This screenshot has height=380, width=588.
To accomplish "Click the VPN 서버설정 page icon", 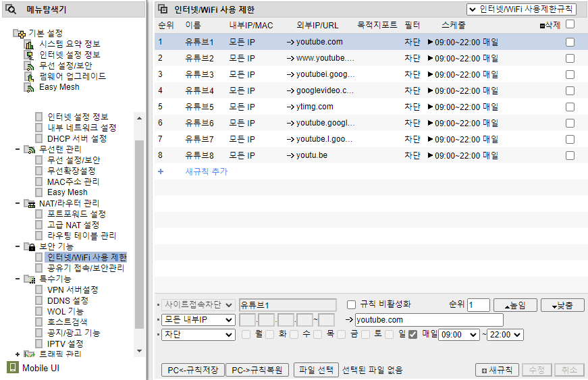I will [x=38, y=290].
